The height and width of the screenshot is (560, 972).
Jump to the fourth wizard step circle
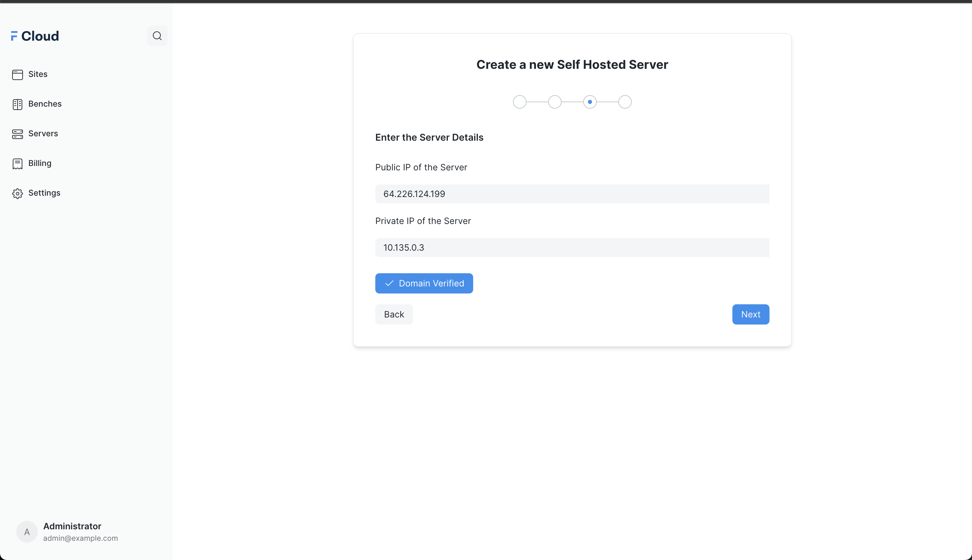(x=624, y=102)
